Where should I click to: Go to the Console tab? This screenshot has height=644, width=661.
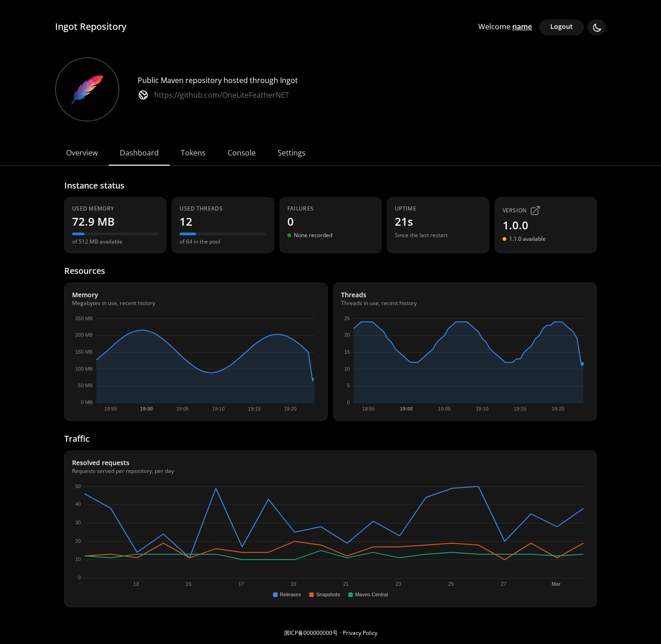pos(241,153)
